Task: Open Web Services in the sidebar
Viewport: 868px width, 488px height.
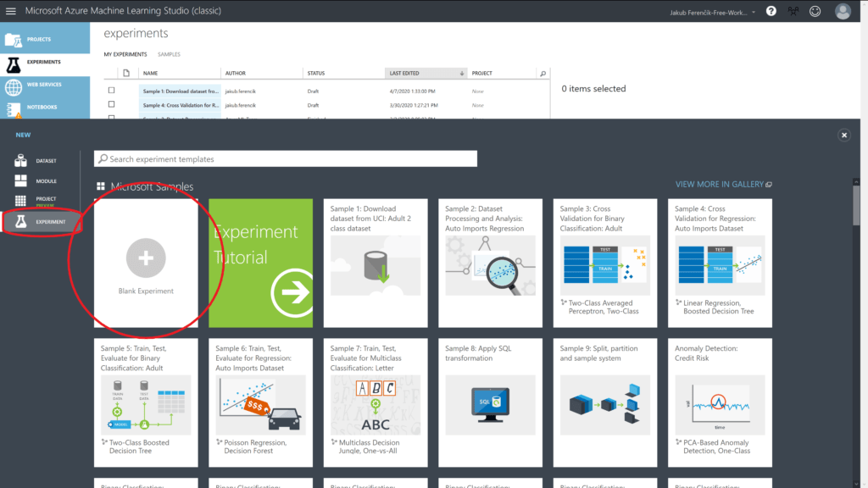Action: 44,85
